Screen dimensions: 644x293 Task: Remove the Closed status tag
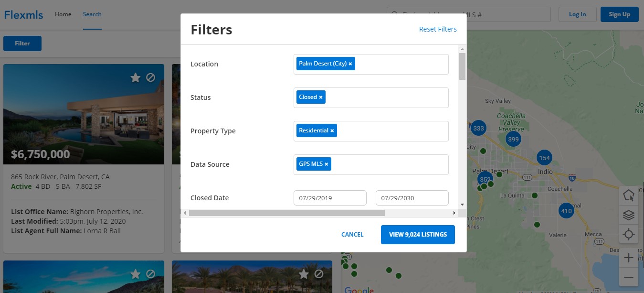pos(321,98)
